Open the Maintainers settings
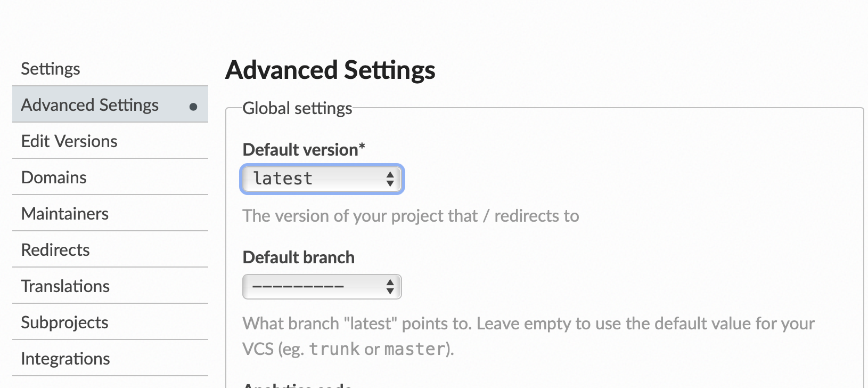 64,213
